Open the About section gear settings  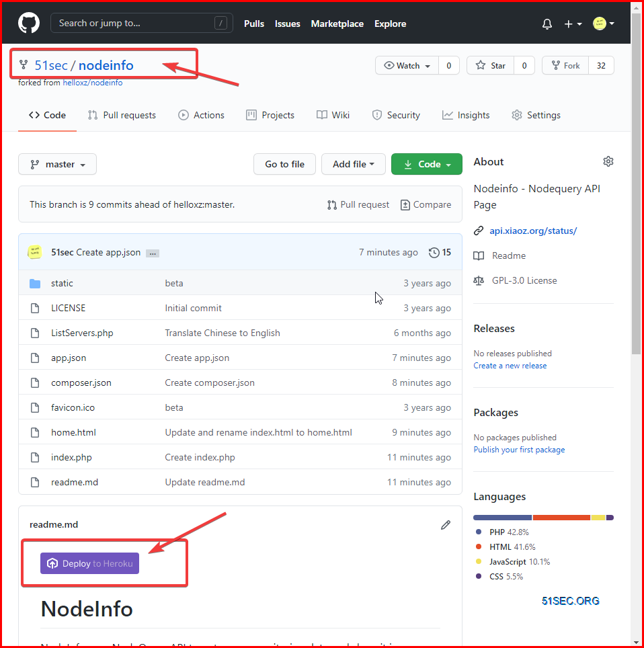[x=608, y=161]
